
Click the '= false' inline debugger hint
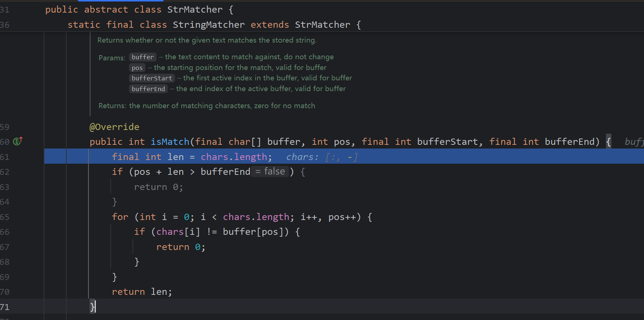270,171
